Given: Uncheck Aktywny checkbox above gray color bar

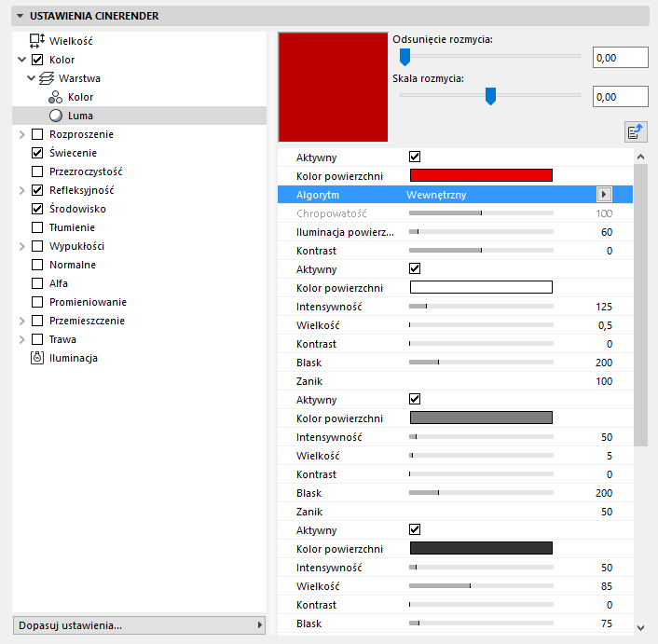Looking at the screenshot, I should click(x=415, y=399).
